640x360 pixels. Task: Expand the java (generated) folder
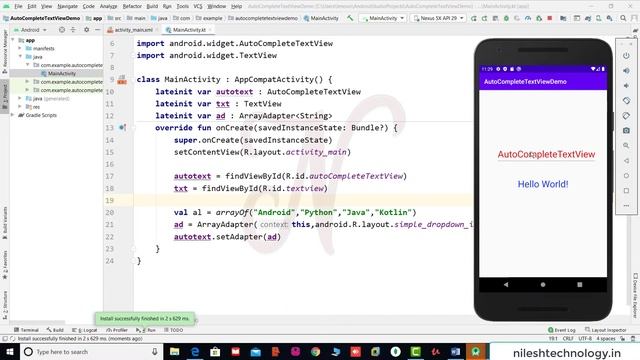[x=20, y=98]
